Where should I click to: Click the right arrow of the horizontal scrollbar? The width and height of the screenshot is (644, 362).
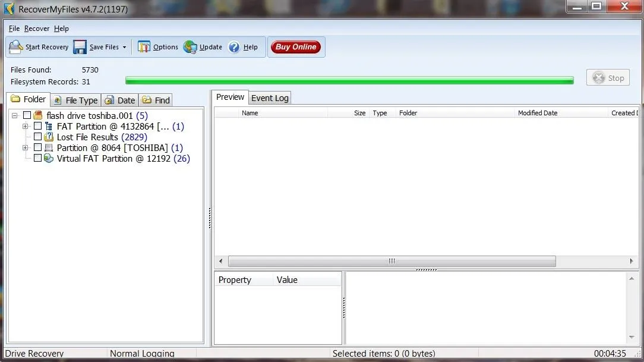click(x=632, y=261)
